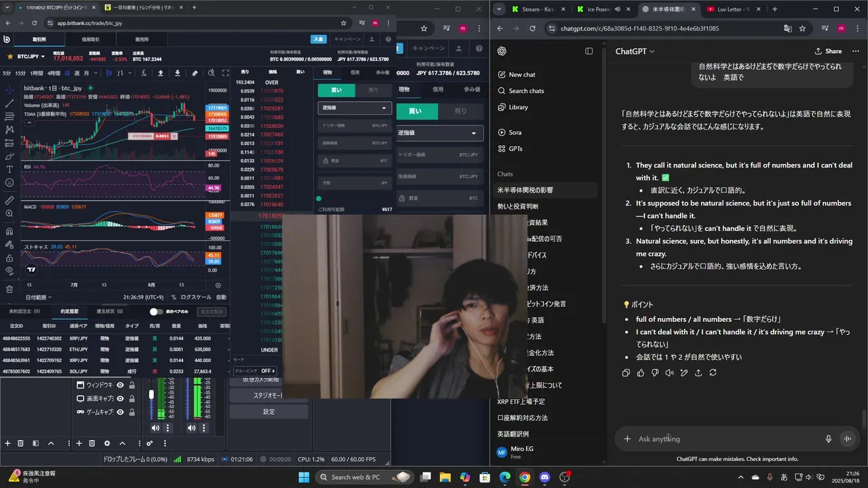Select the crosshair cursor tool in chart toolbar
868x488 pixels.
click(x=9, y=89)
